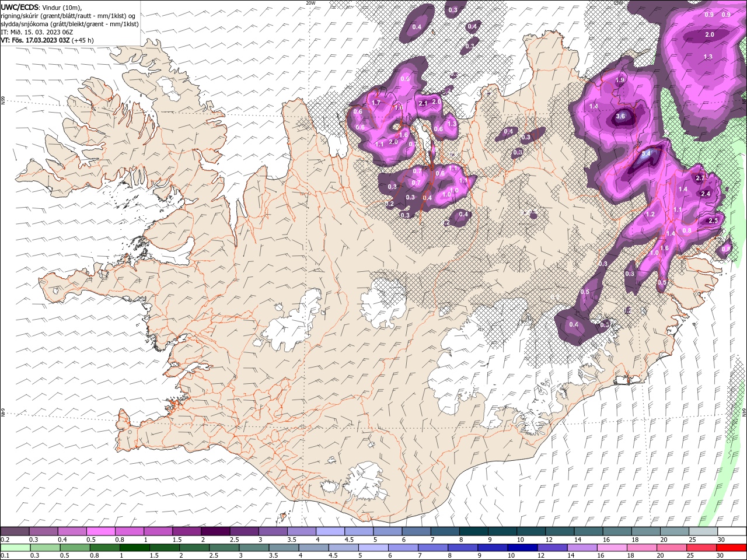Click the 'VT: Fös. 17.03.2023 03Z' valid time

click(35, 40)
